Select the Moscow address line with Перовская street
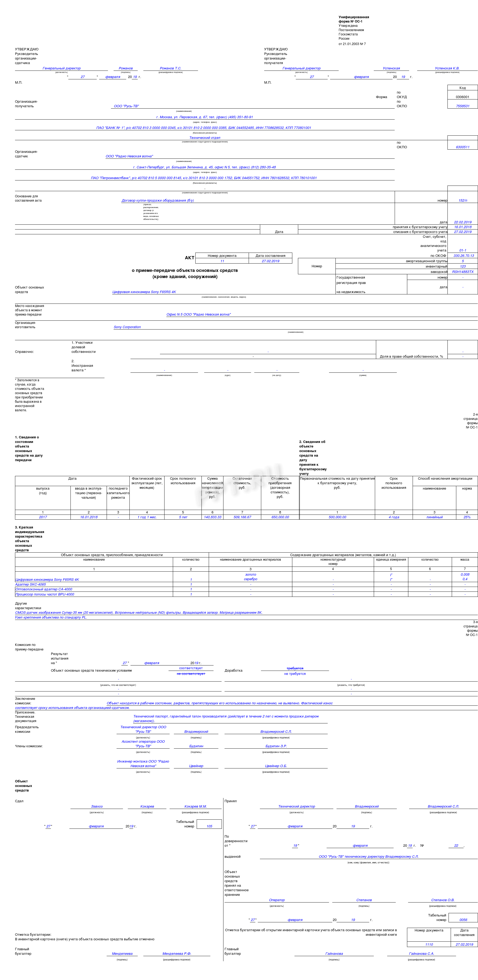The height and width of the screenshot is (980, 478). [x=205, y=117]
